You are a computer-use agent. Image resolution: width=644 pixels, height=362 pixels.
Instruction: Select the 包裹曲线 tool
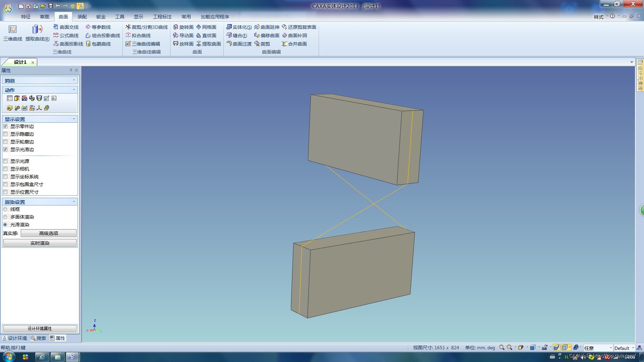(98, 44)
